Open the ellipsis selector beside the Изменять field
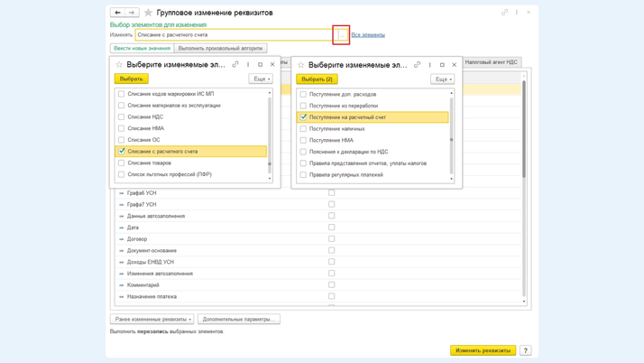644x363 pixels. point(341,35)
